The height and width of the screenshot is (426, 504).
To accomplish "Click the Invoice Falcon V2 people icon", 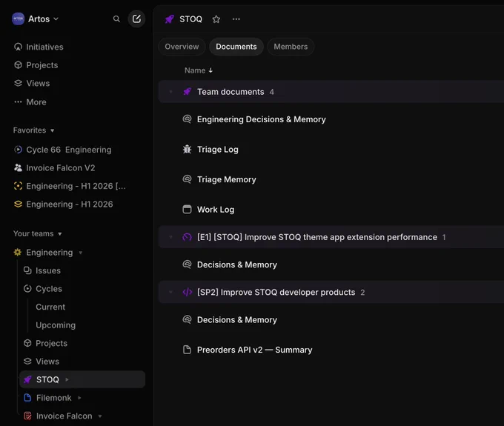I will (18, 167).
